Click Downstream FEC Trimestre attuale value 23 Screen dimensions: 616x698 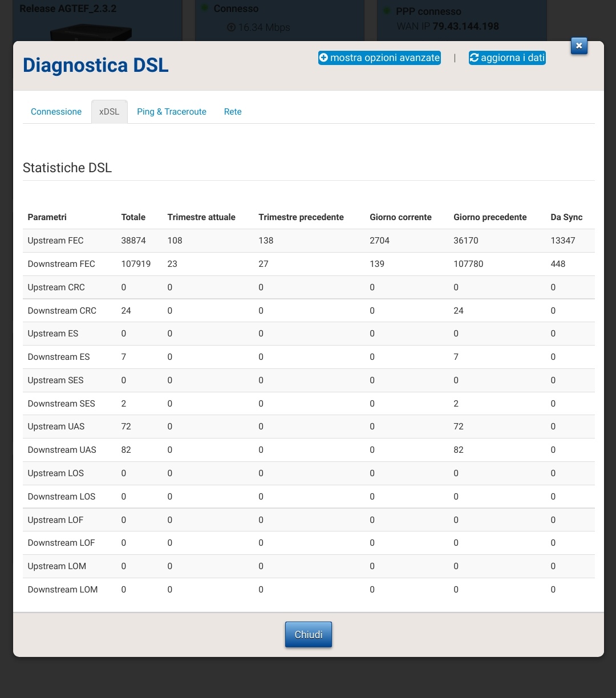[172, 264]
